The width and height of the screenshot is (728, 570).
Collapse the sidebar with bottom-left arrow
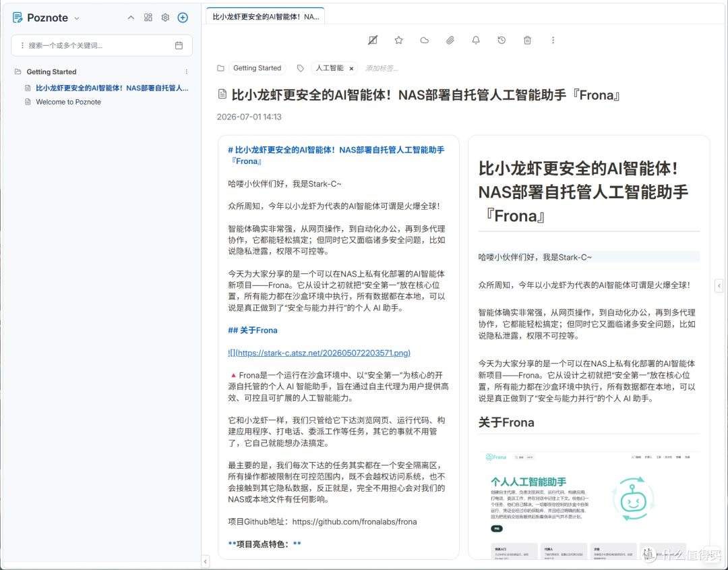pyautogui.click(x=206, y=562)
